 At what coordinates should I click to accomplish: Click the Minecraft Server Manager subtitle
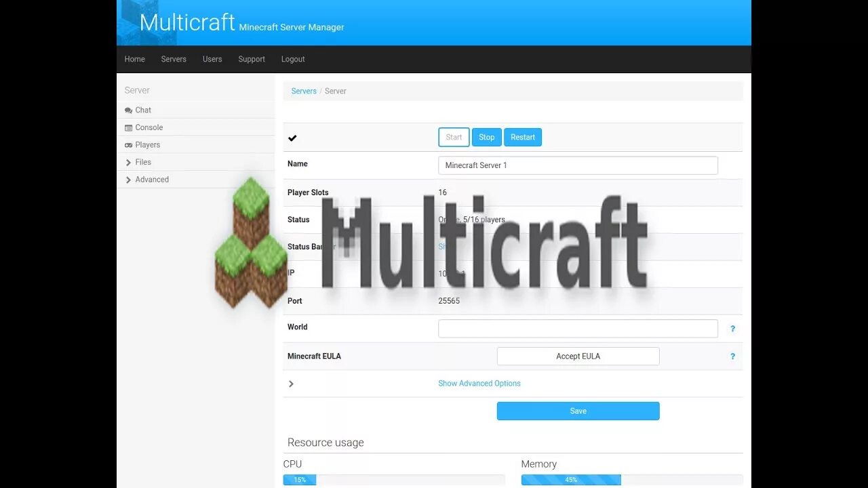point(292,28)
